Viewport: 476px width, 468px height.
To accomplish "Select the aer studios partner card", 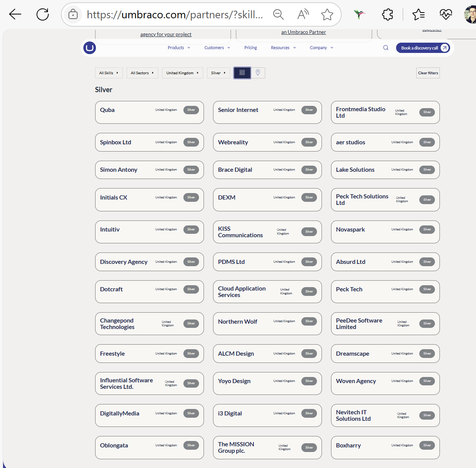I will 385,142.
